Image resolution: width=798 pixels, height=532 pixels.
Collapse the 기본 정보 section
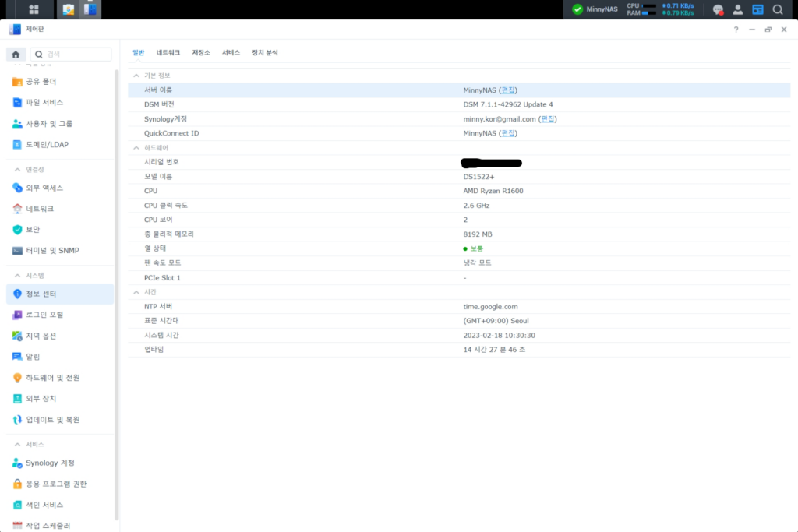coord(136,76)
